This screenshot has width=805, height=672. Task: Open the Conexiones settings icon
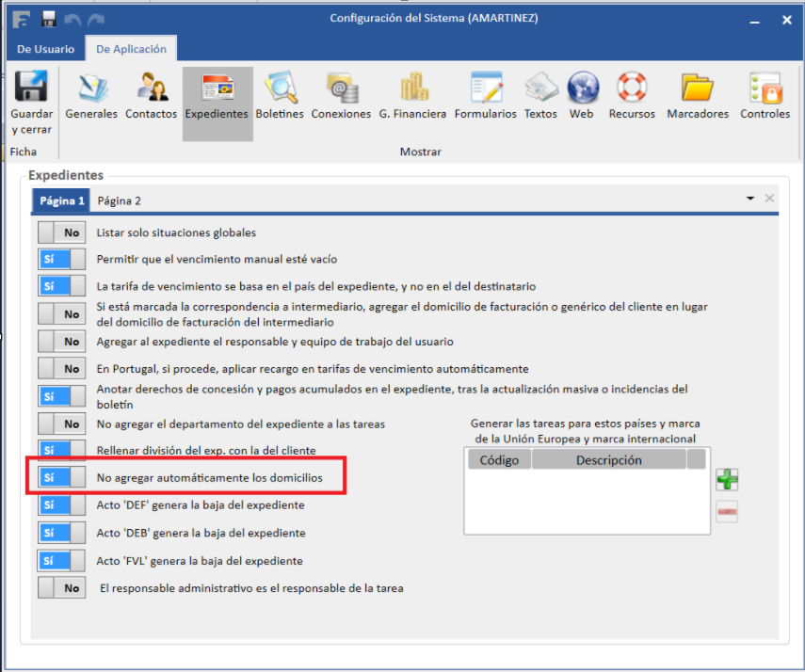point(341,88)
